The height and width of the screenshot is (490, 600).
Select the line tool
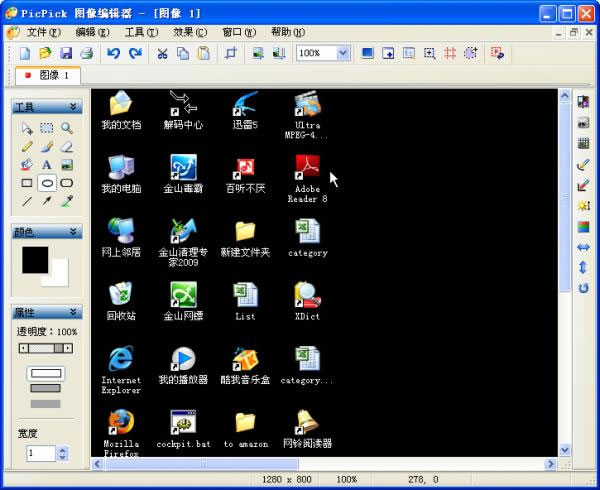(x=27, y=201)
